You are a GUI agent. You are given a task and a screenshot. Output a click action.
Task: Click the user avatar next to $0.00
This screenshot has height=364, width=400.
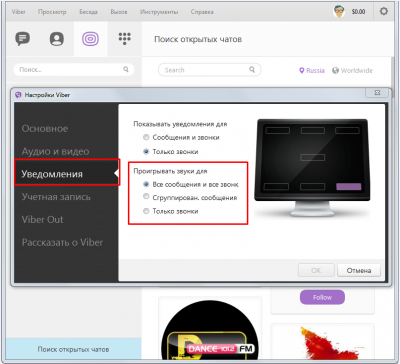[x=339, y=12]
